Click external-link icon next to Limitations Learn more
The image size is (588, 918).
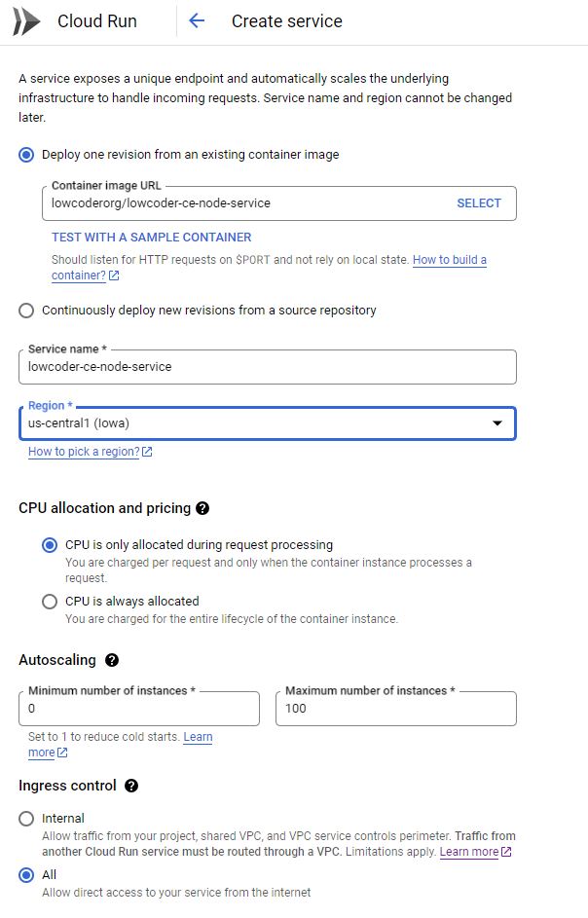click(506, 852)
